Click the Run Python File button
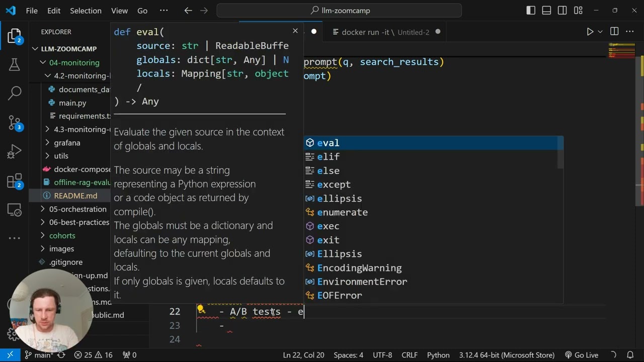This screenshot has width=644, height=362. pyautogui.click(x=590, y=32)
